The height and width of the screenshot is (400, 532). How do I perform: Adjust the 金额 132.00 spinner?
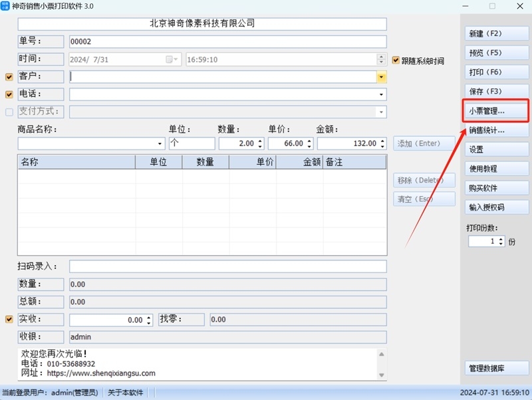(383, 144)
